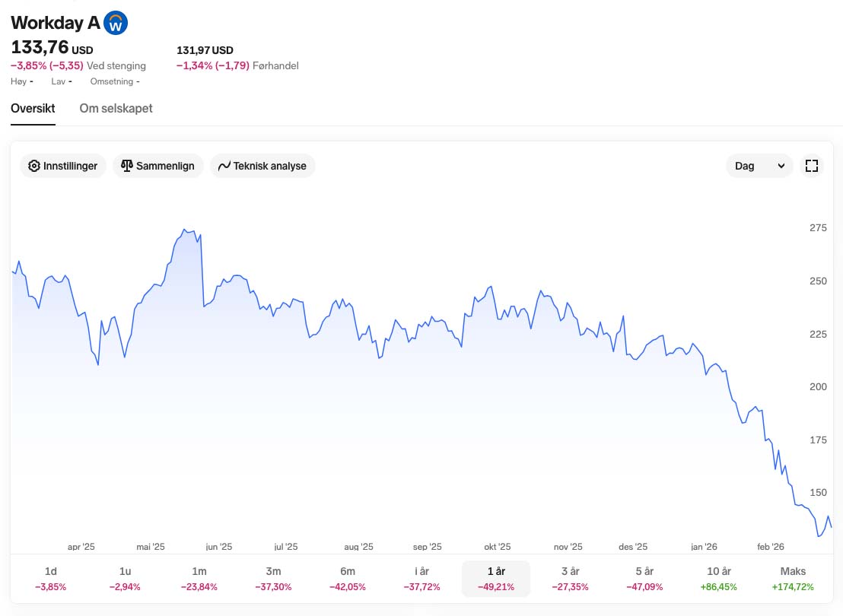Switch chart to 3 år range
This screenshot has width=843, height=616.
(570, 579)
